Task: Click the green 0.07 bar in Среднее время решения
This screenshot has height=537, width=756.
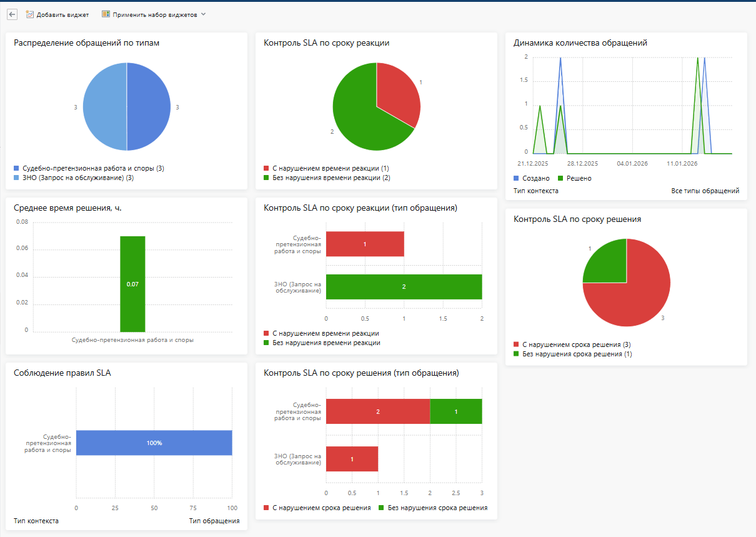Action: [132, 283]
